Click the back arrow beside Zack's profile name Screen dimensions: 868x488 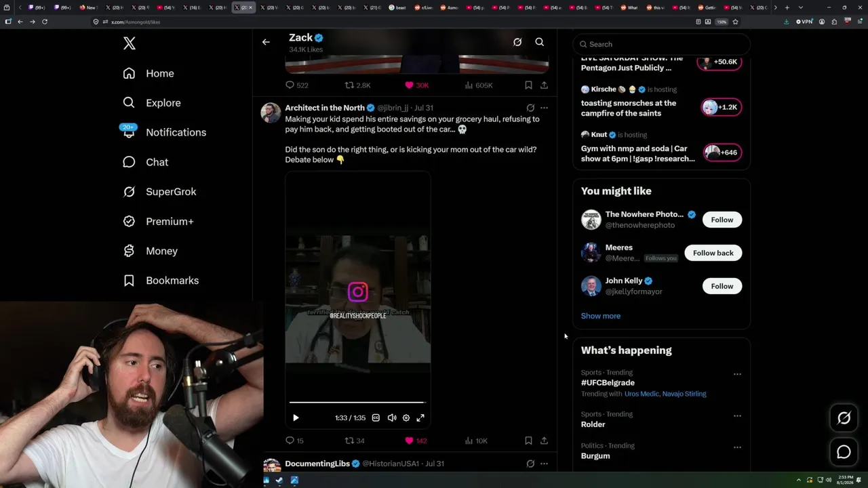(266, 42)
